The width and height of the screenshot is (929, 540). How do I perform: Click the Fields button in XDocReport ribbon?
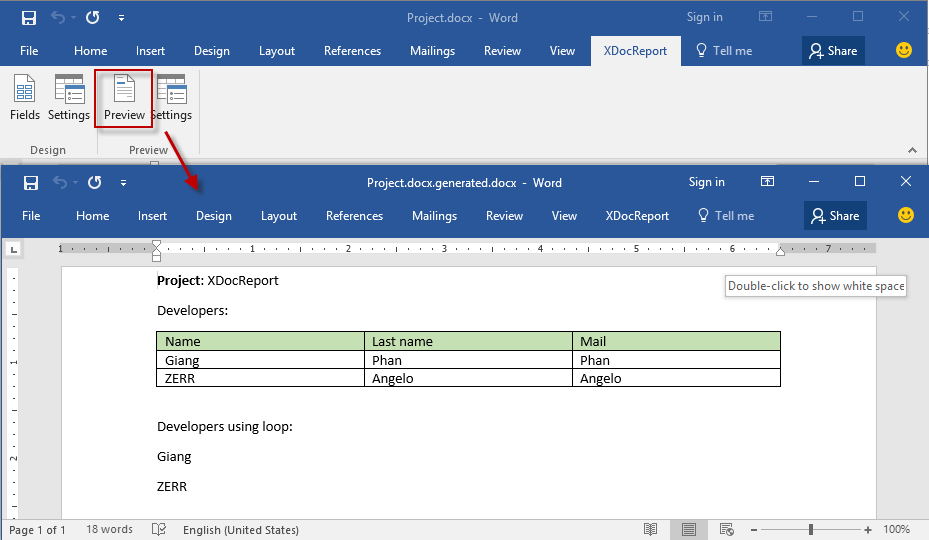(25, 99)
